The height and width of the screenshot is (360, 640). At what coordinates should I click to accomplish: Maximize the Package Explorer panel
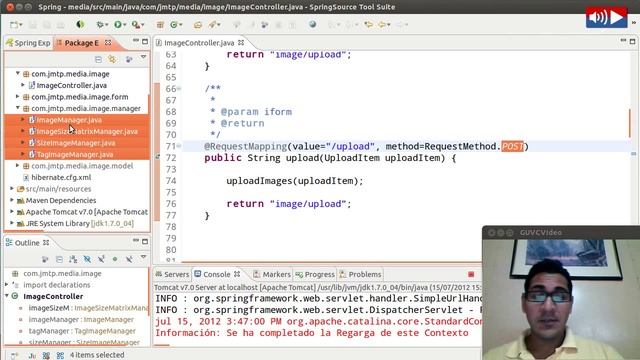tap(144, 42)
